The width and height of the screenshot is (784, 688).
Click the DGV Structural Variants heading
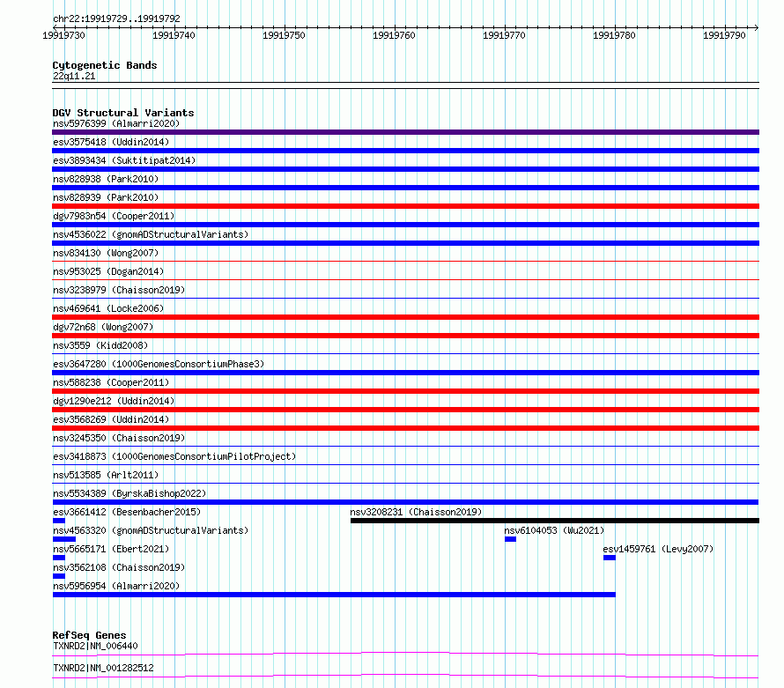(x=123, y=113)
